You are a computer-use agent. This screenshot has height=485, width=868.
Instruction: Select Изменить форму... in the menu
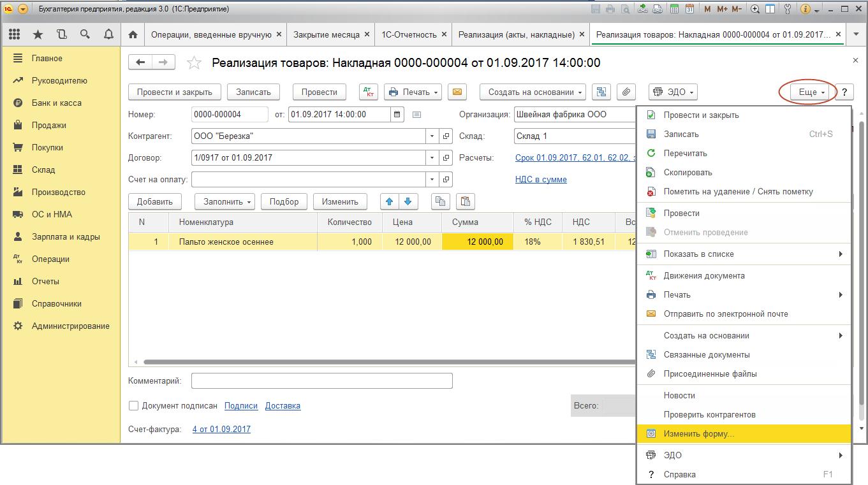pos(699,434)
